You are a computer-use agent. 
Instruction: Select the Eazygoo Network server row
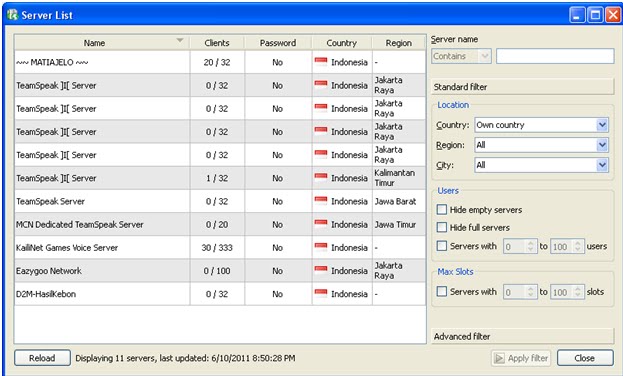[220, 270]
